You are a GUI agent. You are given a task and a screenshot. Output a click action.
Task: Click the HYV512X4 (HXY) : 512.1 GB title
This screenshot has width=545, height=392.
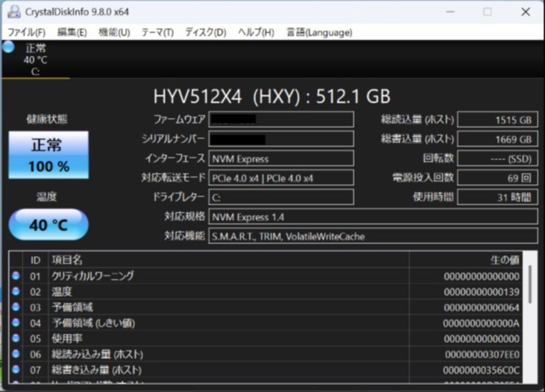[x=272, y=97]
